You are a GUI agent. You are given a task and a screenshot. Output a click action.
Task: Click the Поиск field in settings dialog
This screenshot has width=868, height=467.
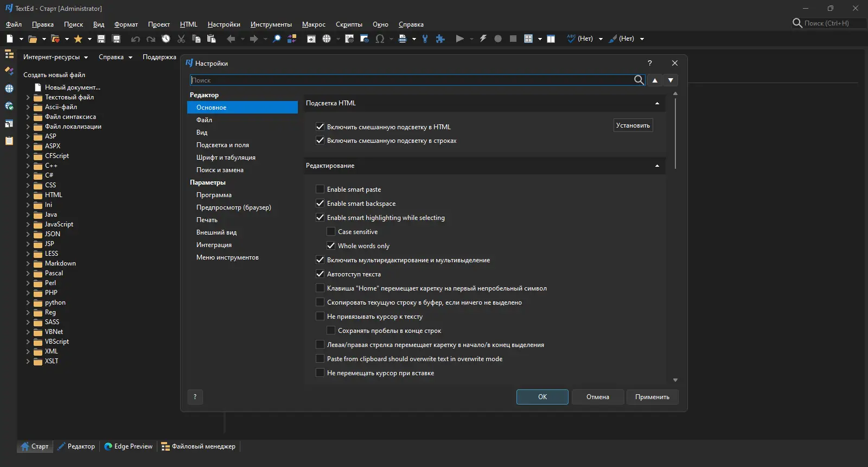411,80
